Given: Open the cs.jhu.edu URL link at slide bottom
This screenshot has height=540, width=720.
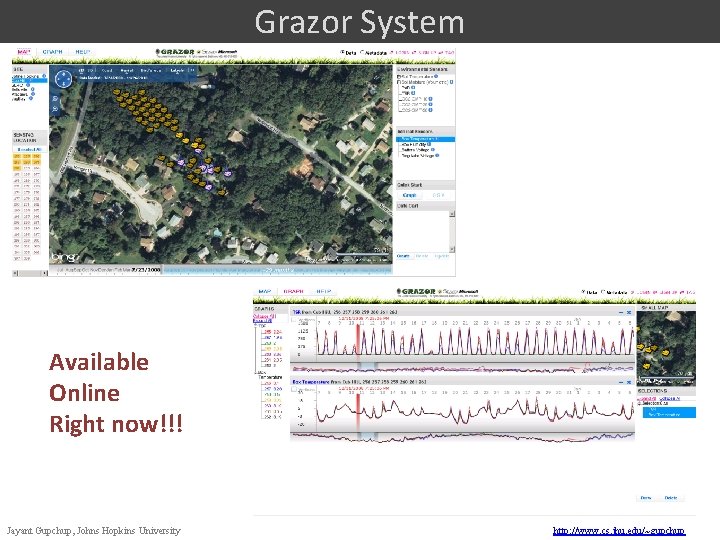Looking at the screenshot, I should 619,531.
